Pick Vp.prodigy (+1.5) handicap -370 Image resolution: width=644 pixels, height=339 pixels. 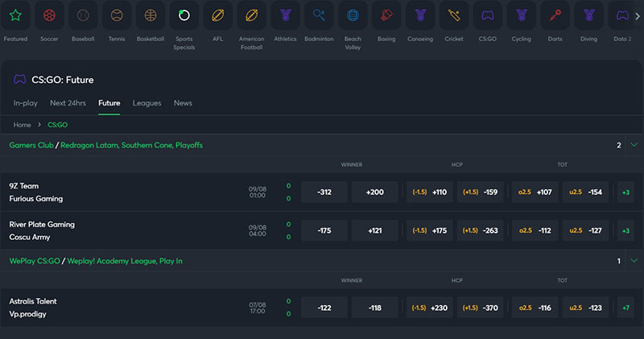pos(480,308)
